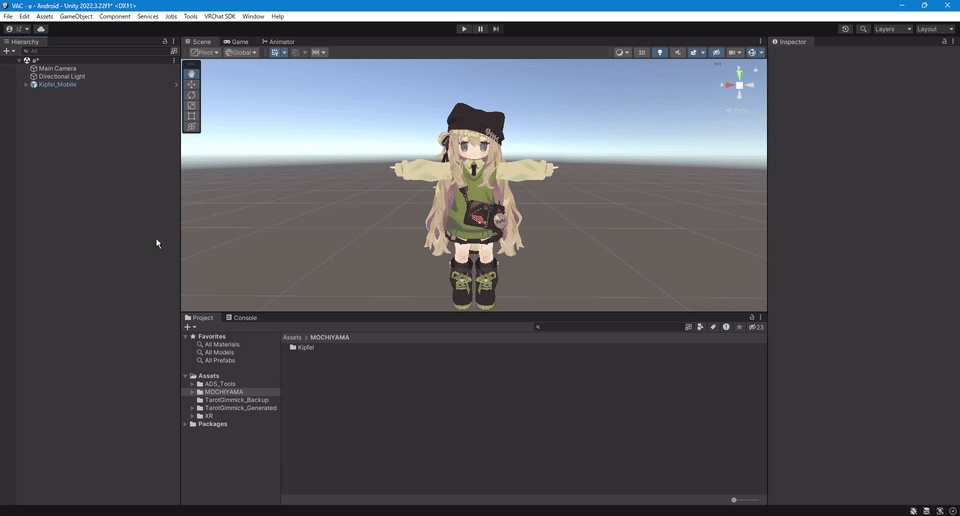
Task: Lock the Inspector panel
Action: 944,42
